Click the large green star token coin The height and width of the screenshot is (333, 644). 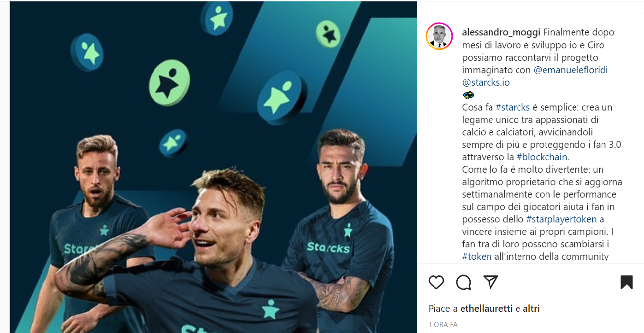[x=169, y=82]
